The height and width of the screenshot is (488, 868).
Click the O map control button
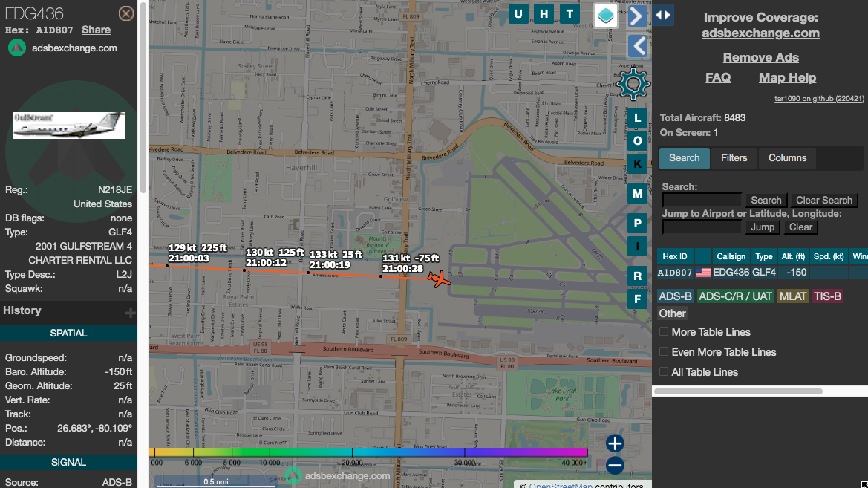637,140
